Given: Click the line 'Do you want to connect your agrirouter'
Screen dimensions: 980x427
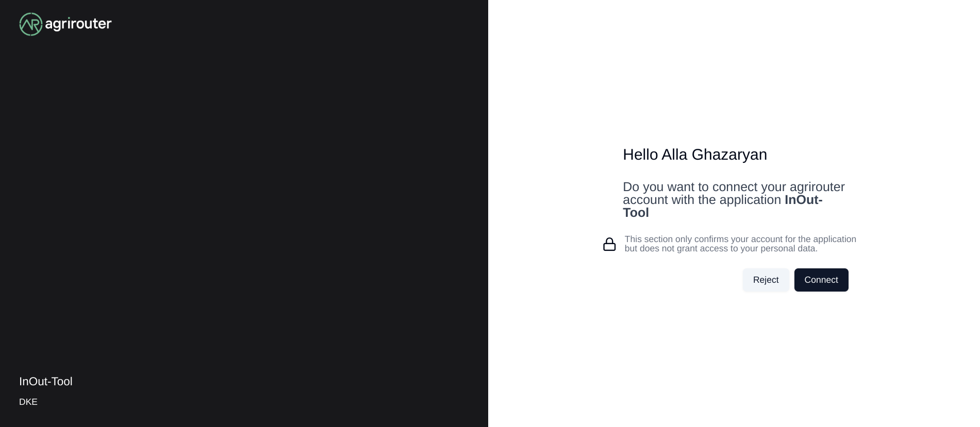Looking at the screenshot, I should (734, 187).
